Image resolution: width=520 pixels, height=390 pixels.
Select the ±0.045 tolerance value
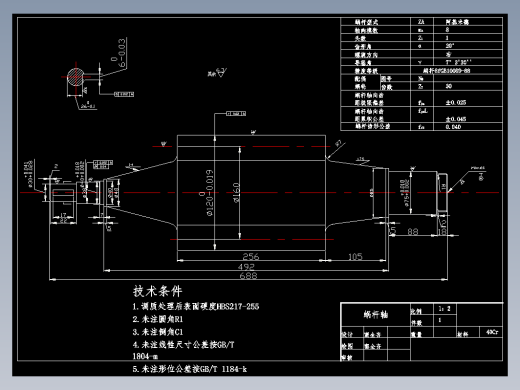[456, 119]
